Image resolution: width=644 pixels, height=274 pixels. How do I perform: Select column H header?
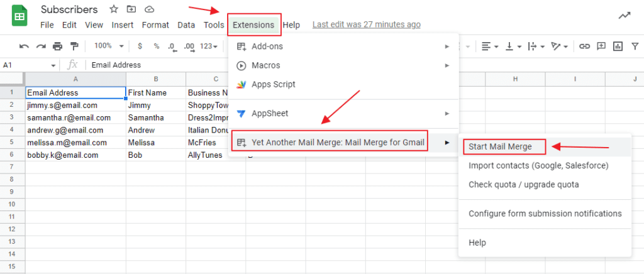(x=515, y=79)
